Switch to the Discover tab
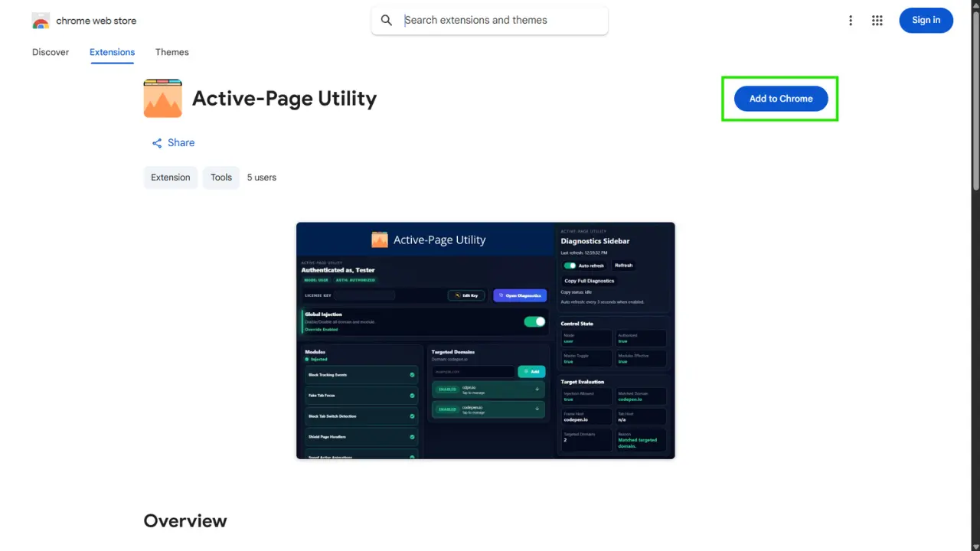 [x=51, y=52]
